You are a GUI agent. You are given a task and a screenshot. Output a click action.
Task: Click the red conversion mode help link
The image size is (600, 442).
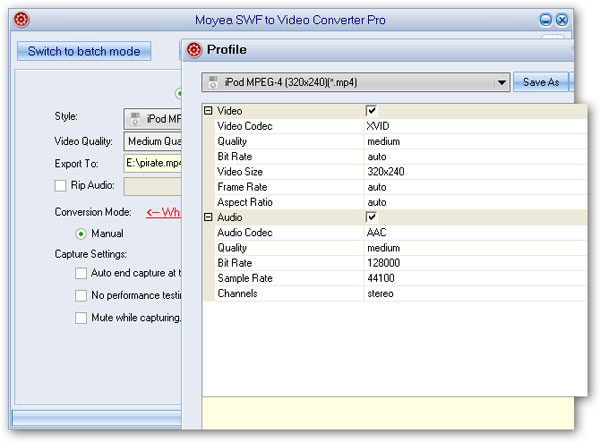pyautogui.click(x=163, y=212)
